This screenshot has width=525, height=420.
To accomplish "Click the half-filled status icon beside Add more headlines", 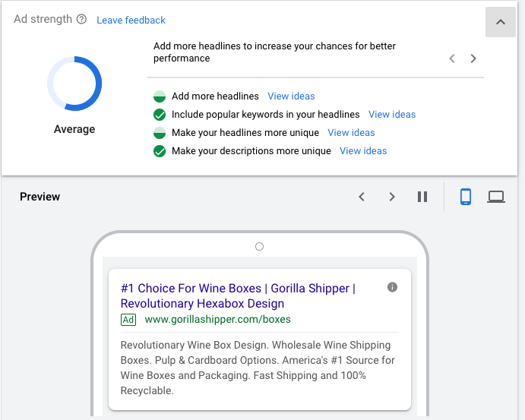I will 160,96.
